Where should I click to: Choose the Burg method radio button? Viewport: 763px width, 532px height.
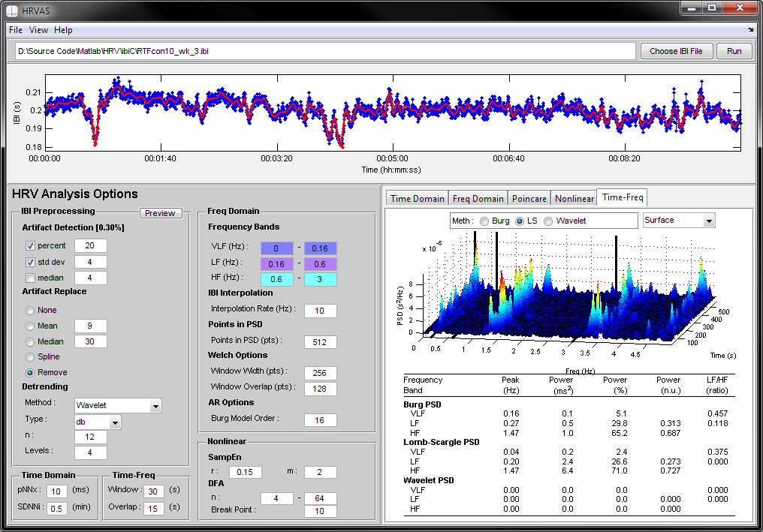pos(484,221)
